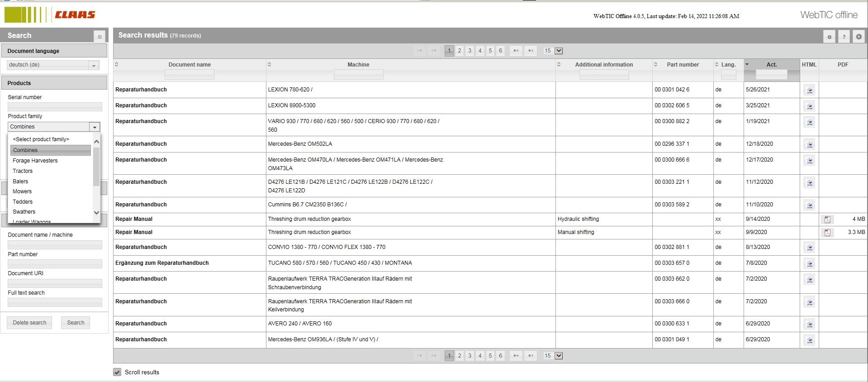Choose Tractors from product family list
The image size is (868, 382).
[x=51, y=171]
